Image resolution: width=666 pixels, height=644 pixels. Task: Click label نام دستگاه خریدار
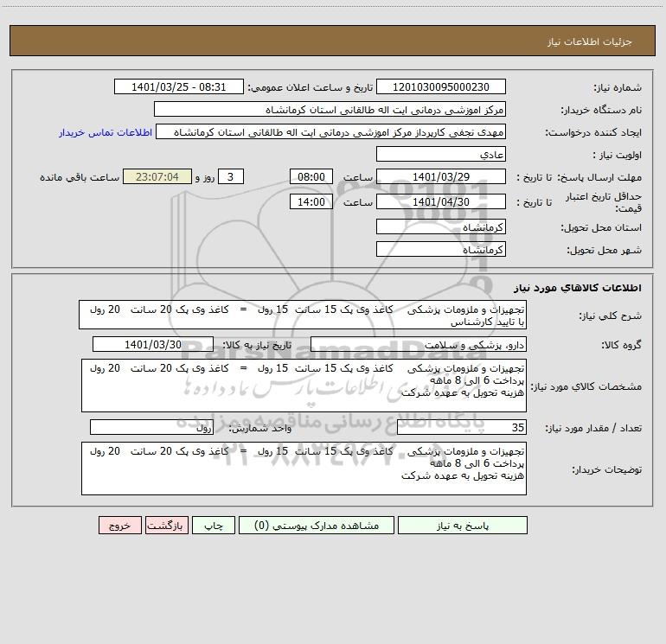pos(601,110)
